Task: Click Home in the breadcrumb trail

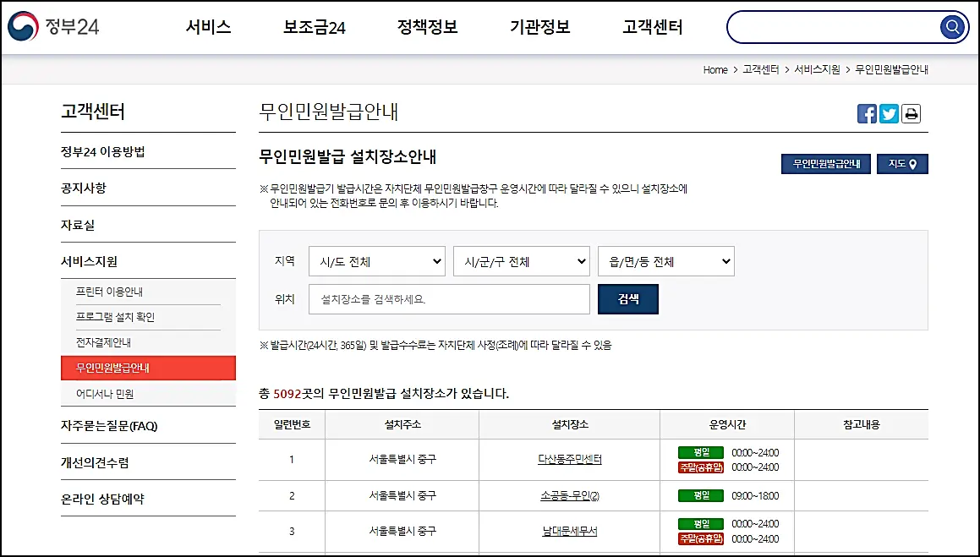Action: click(x=714, y=69)
